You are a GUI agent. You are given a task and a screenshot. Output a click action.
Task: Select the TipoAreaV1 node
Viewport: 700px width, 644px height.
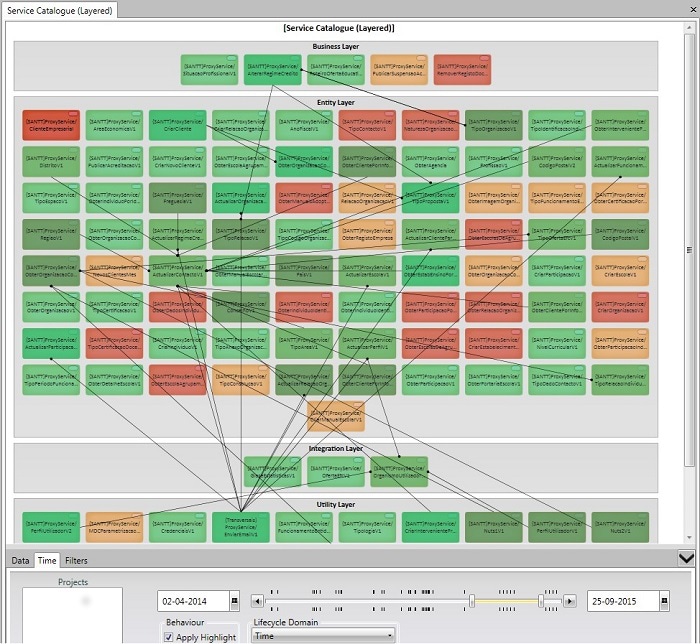click(x=304, y=344)
